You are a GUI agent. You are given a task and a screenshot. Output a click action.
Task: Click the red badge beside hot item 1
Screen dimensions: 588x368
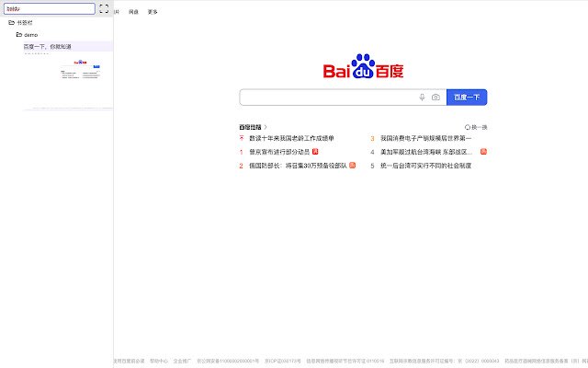coord(315,151)
